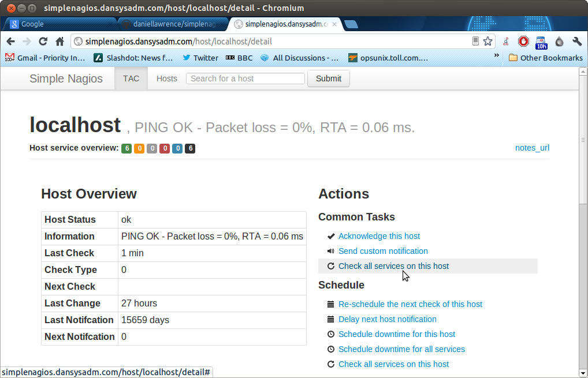588x378 pixels.
Task: Click the checkmark icon beside Acknowledge this host
Action: click(330, 236)
